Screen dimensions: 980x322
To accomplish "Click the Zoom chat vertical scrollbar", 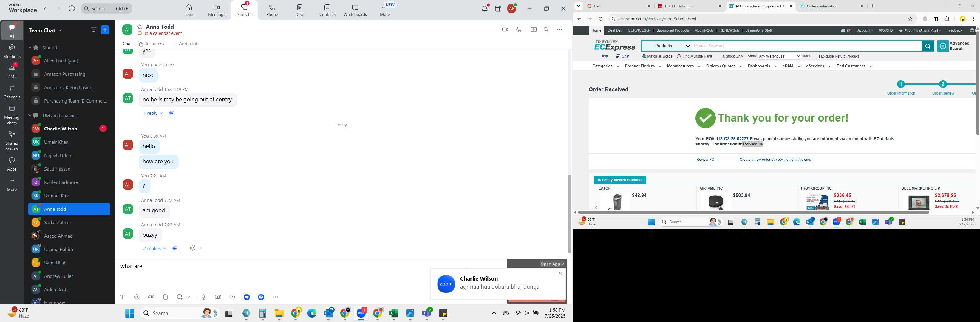I will pos(569,213).
